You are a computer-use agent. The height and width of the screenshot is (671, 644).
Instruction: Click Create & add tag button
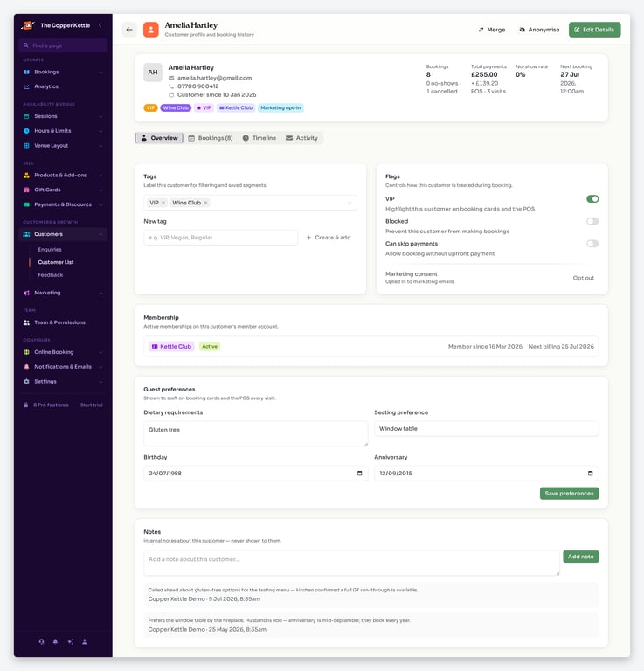(x=329, y=238)
